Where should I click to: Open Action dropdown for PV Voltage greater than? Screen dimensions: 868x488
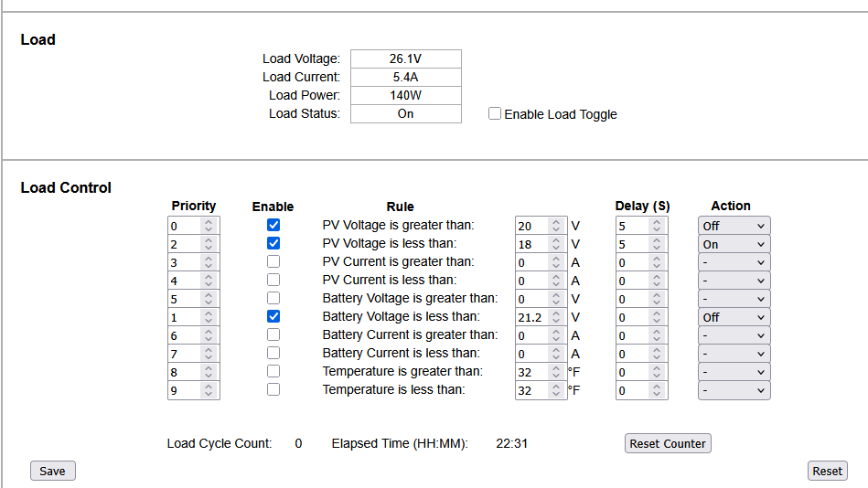[x=734, y=226]
